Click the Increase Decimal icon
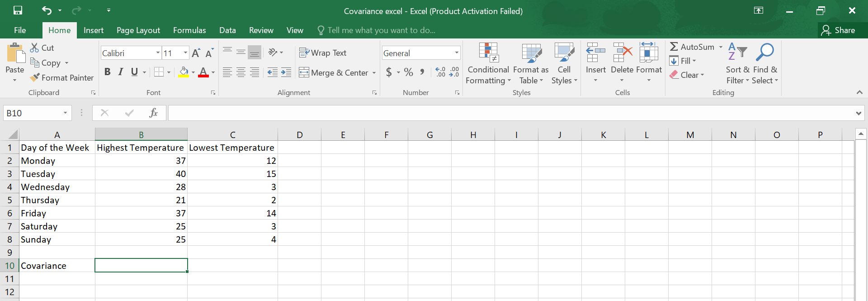The height and width of the screenshot is (301, 868). 440,72
